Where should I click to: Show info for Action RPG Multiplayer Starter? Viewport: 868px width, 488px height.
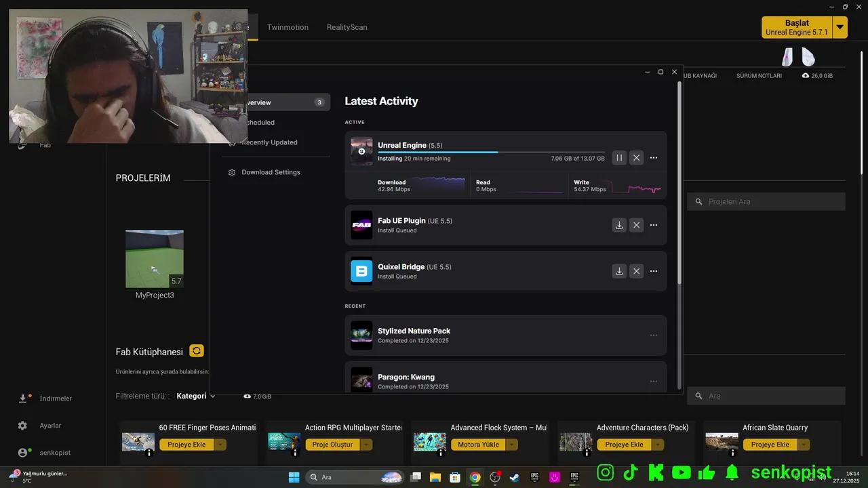click(x=295, y=453)
